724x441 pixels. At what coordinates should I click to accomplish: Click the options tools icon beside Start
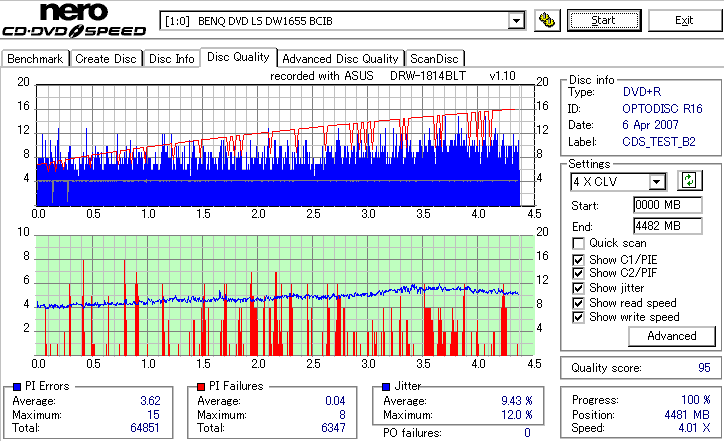547,21
